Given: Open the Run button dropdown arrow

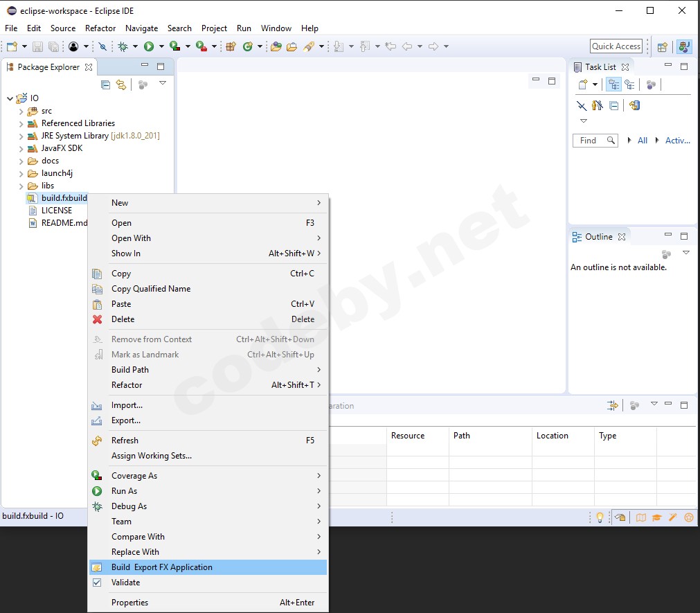Looking at the screenshot, I should 161,46.
